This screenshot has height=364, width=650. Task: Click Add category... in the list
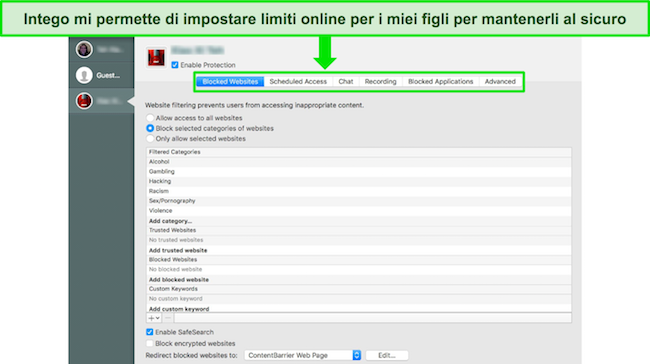point(170,221)
